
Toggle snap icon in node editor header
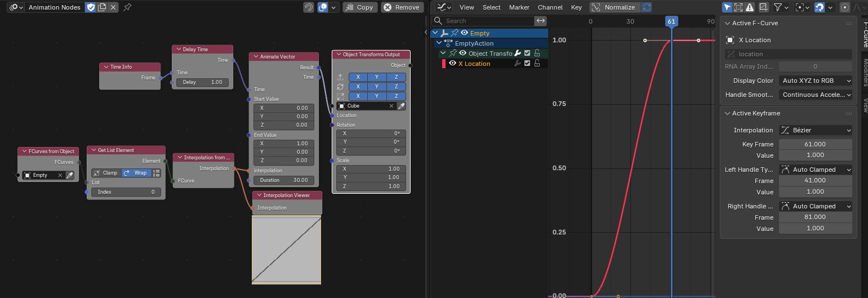click(309, 7)
